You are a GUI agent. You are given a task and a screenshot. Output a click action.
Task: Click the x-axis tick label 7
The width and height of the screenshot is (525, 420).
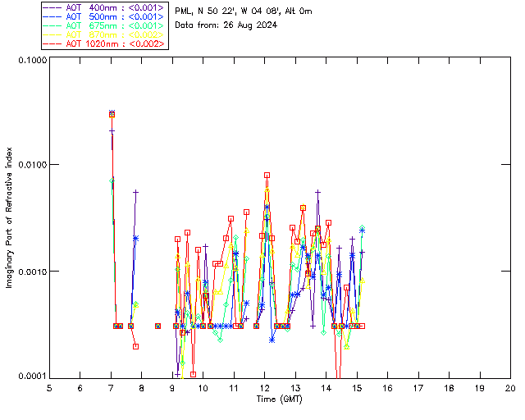(x=111, y=388)
